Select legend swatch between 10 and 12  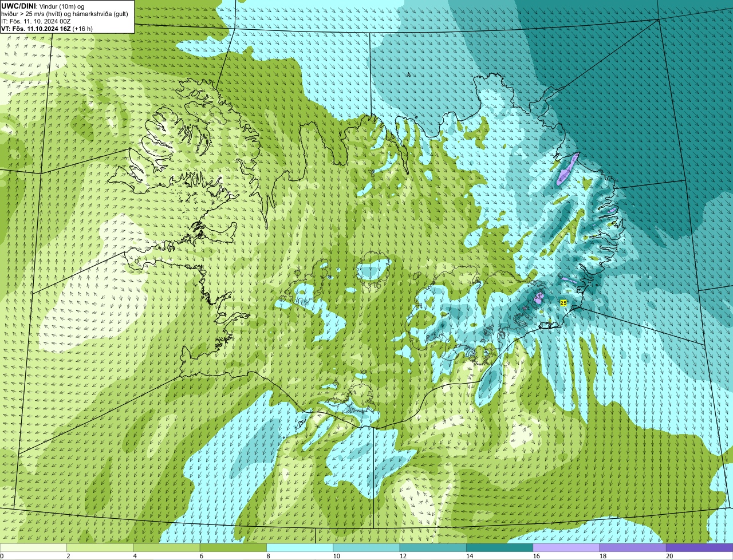click(x=366, y=547)
